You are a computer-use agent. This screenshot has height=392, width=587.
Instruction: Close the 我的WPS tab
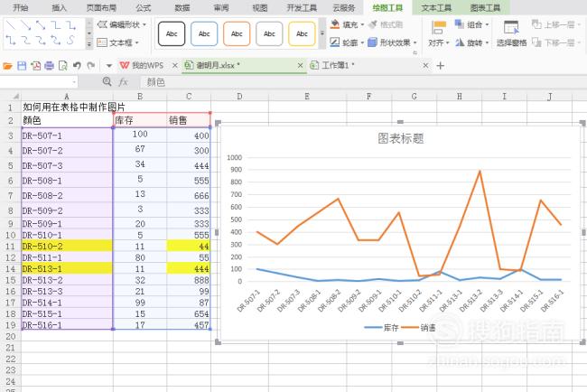(175, 66)
